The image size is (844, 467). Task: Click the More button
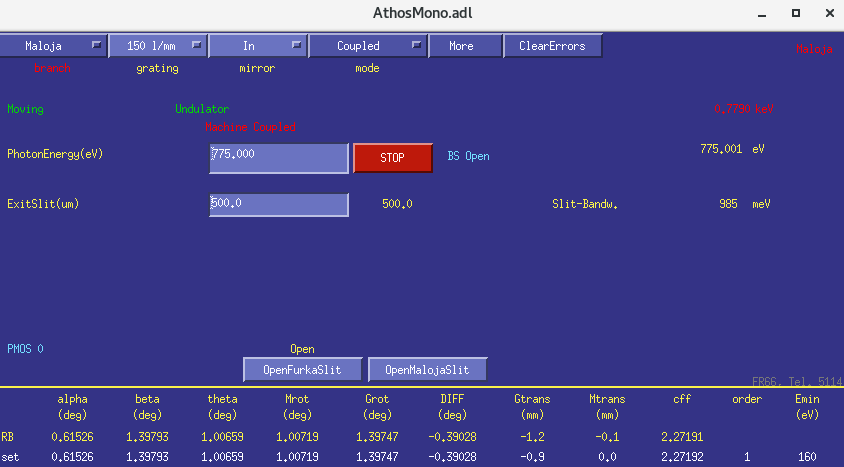(466, 46)
